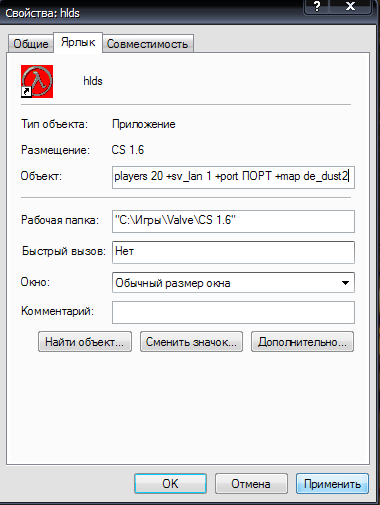Viewport: 380px width, 505px height.
Task: Open the Дополнительно advanced options
Action: 302,342
